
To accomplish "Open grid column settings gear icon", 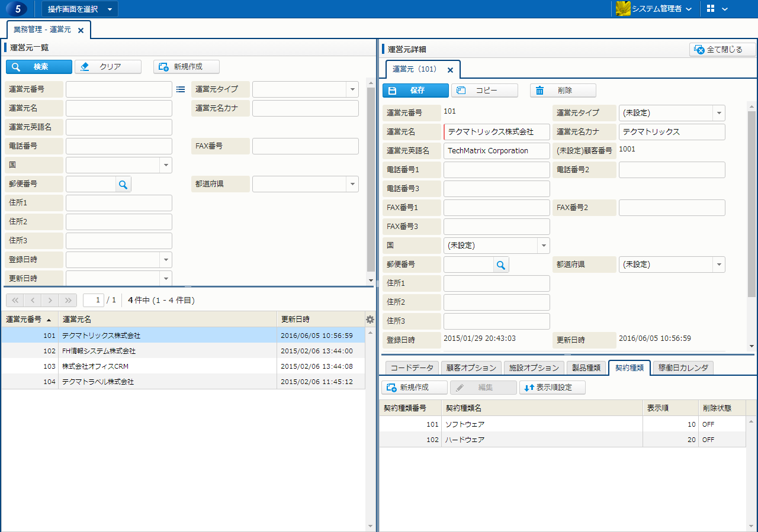I will [x=370, y=320].
